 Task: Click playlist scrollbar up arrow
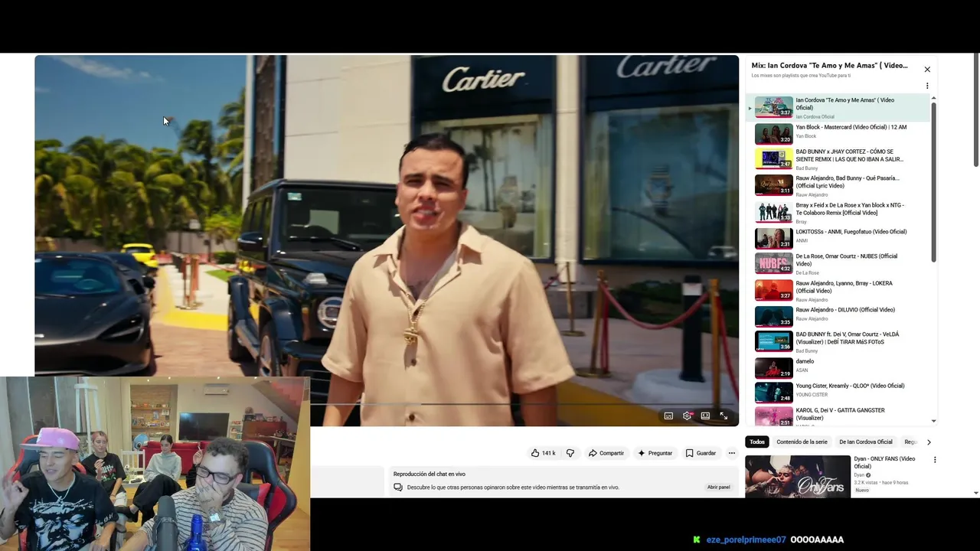pyautogui.click(x=933, y=99)
